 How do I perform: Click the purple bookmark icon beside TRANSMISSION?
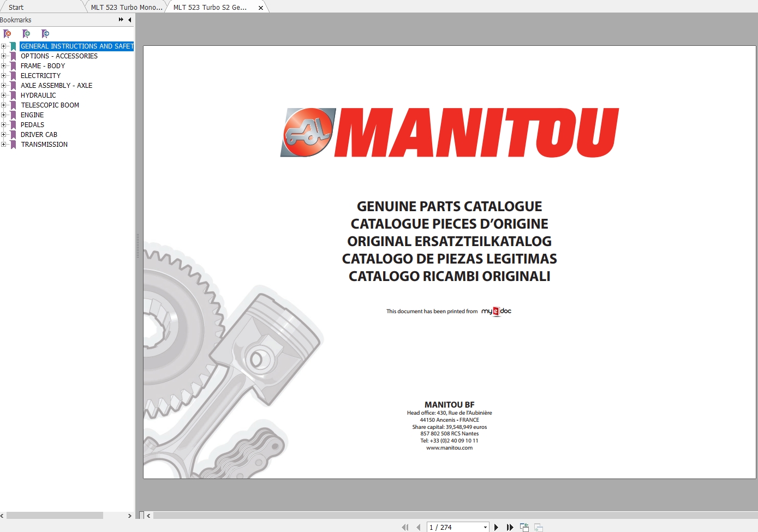tap(13, 145)
